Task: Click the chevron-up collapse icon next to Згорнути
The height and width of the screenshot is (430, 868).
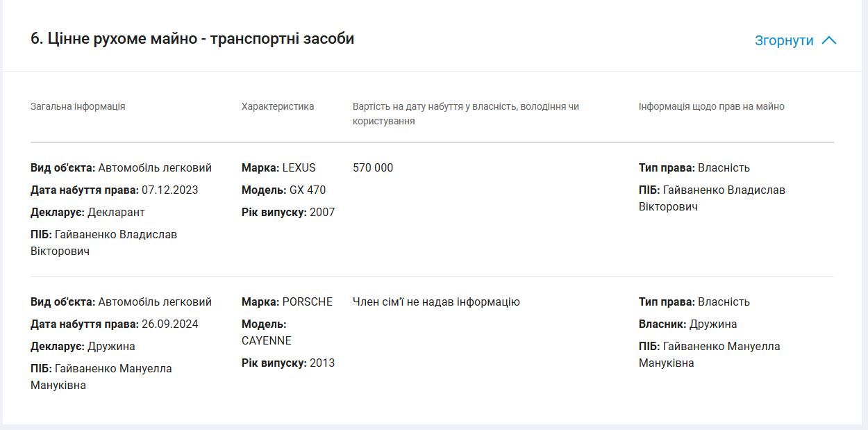Action: [x=831, y=40]
